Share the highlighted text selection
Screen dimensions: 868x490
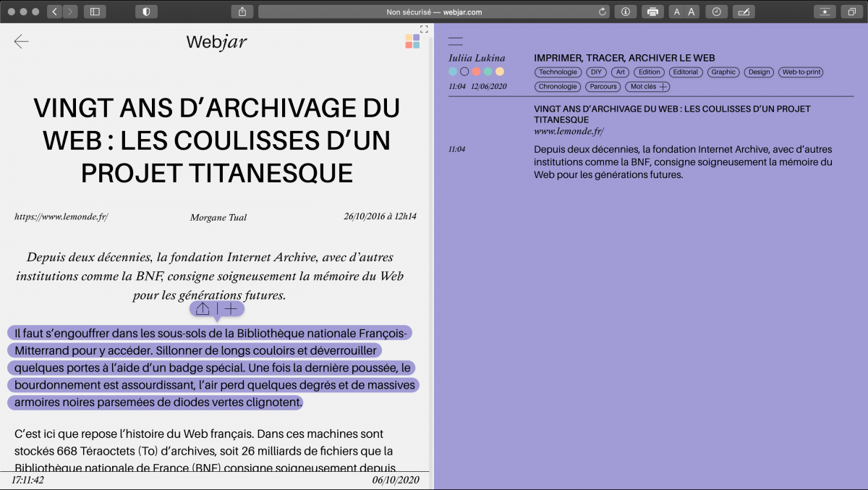point(203,309)
